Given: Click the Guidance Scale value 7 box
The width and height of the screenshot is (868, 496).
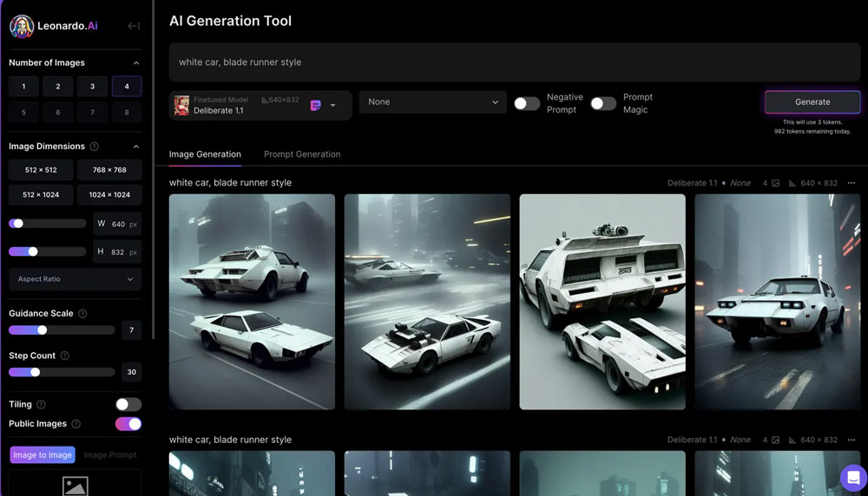Looking at the screenshot, I should point(131,330).
